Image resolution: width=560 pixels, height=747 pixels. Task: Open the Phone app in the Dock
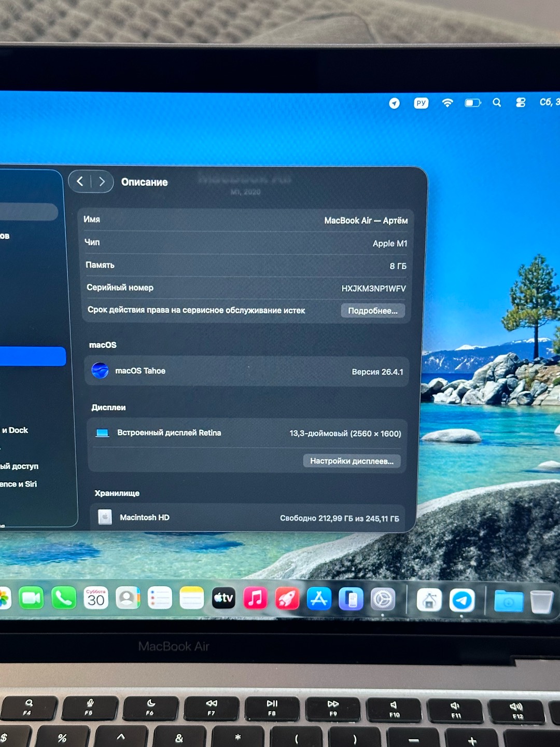pos(64,599)
